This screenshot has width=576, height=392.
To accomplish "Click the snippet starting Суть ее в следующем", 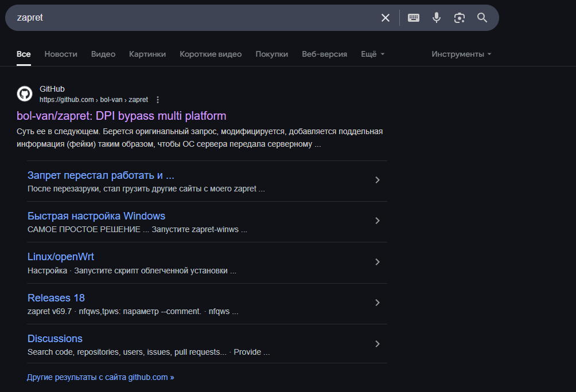I will click(x=200, y=138).
